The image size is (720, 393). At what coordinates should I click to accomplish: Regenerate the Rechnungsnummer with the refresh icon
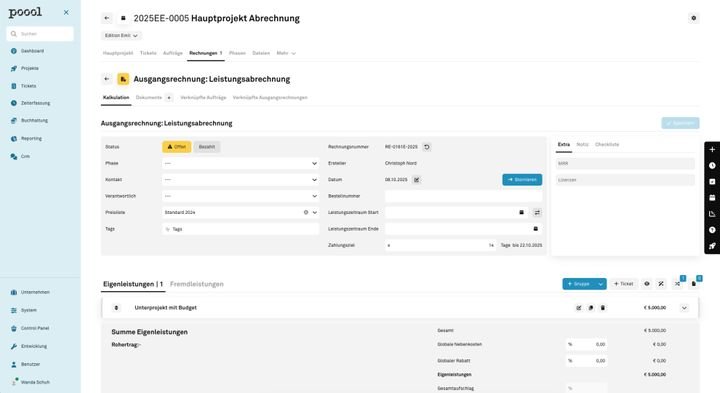(427, 147)
